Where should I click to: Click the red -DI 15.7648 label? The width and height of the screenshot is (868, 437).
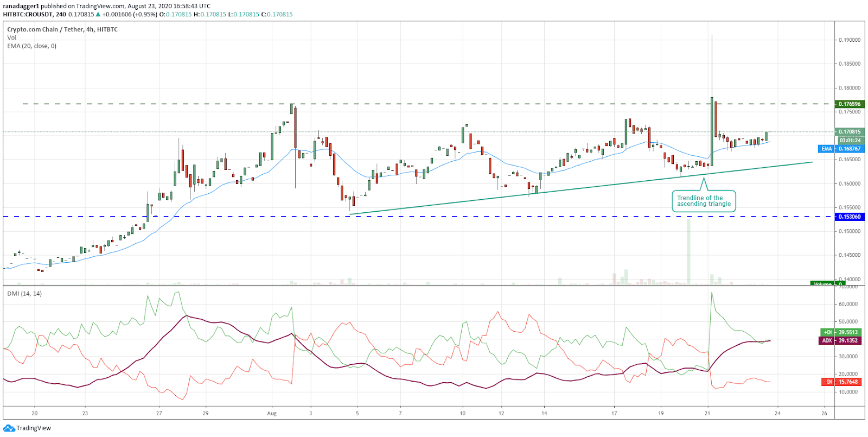coord(841,382)
